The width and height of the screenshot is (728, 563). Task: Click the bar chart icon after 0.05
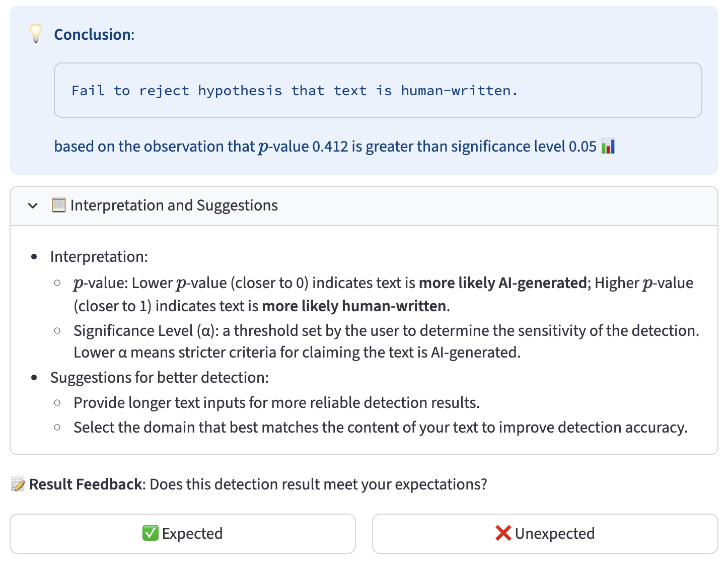pyautogui.click(x=608, y=147)
